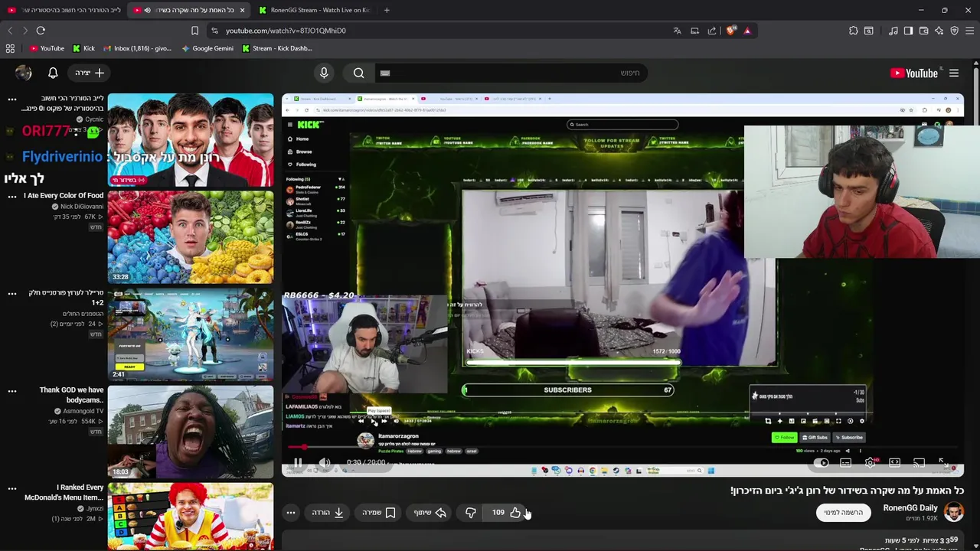Open RonenGG Daily channel name link

(910, 508)
